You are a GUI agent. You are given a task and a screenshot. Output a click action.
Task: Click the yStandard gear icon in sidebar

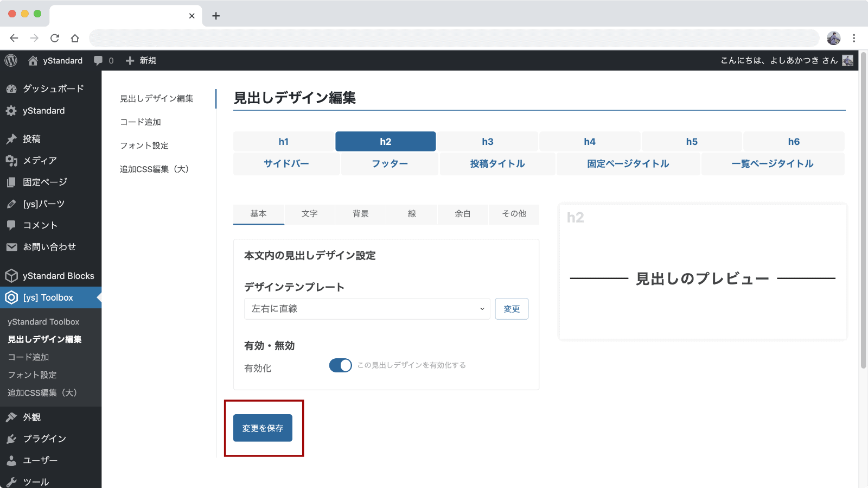[11, 111]
